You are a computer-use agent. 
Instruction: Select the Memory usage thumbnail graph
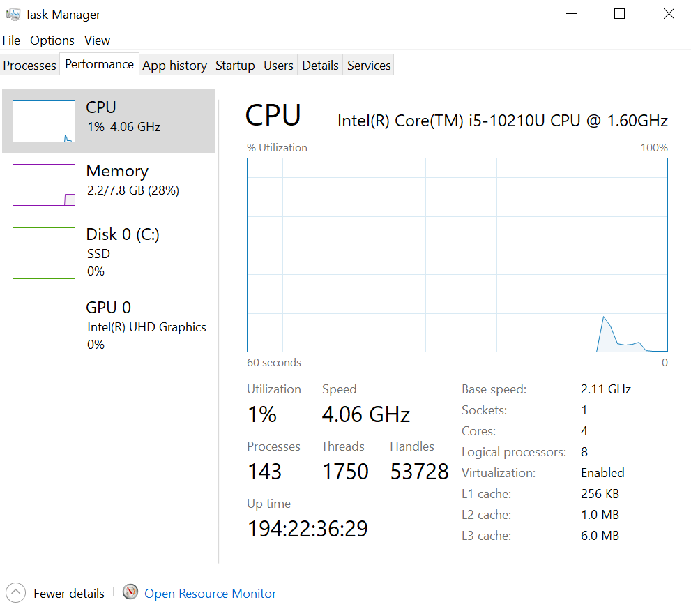pyautogui.click(x=44, y=185)
